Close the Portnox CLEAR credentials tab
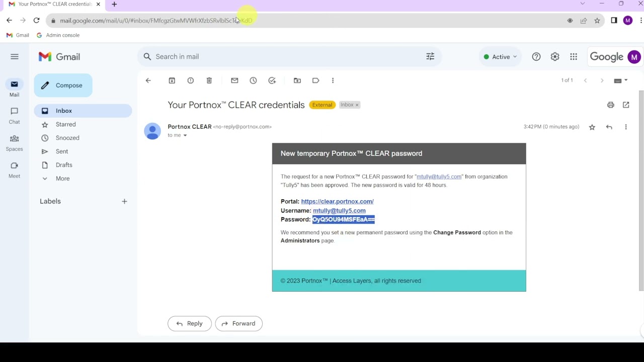 98,4
